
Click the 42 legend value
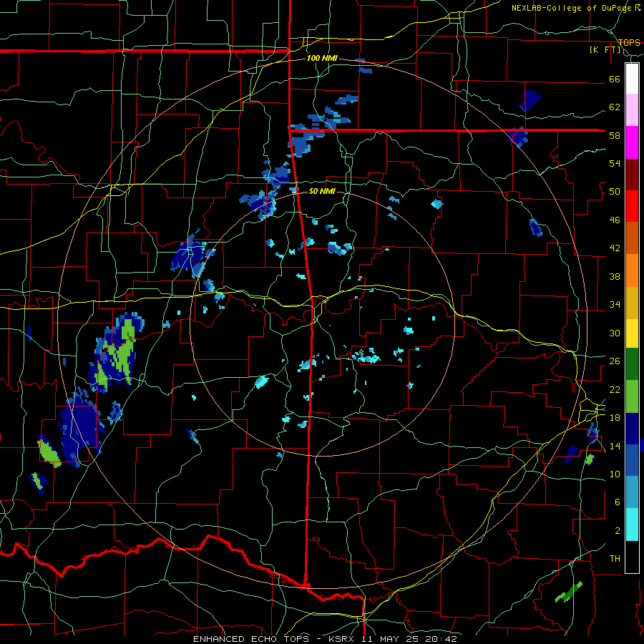coord(615,248)
